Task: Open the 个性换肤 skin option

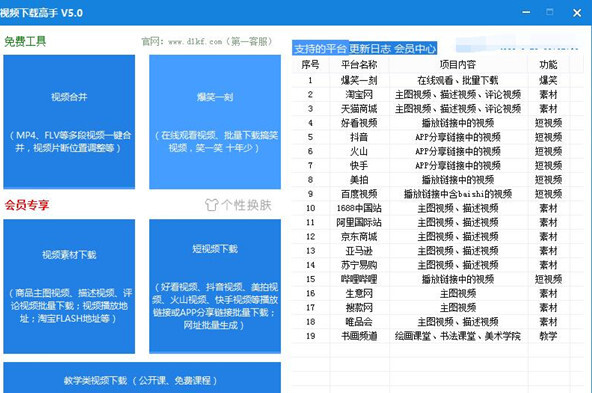Action: point(238,205)
